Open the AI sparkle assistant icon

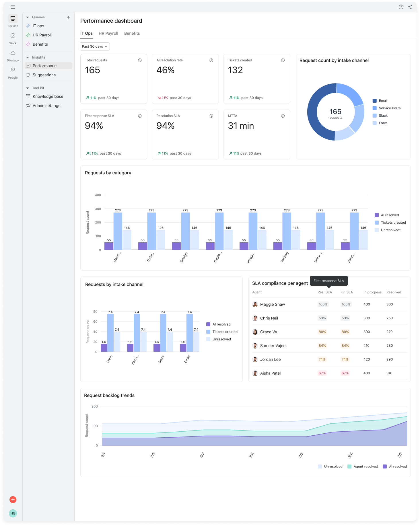pyautogui.click(x=410, y=7)
